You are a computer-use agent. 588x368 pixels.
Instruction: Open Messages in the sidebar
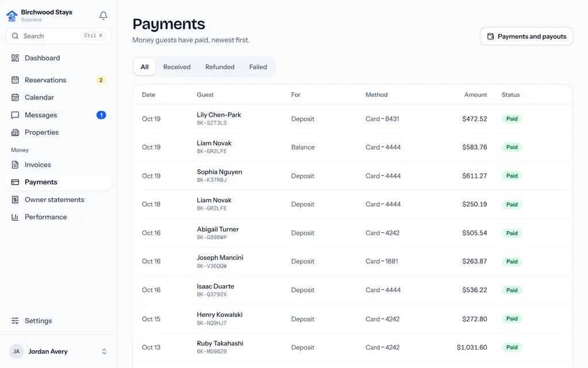pyautogui.click(x=59, y=115)
